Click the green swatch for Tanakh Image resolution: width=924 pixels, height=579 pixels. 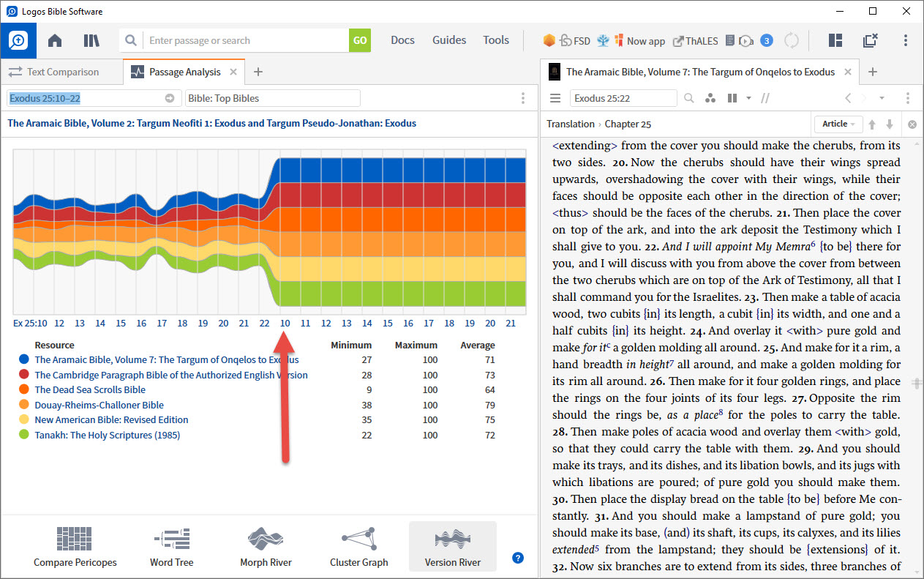(24, 435)
